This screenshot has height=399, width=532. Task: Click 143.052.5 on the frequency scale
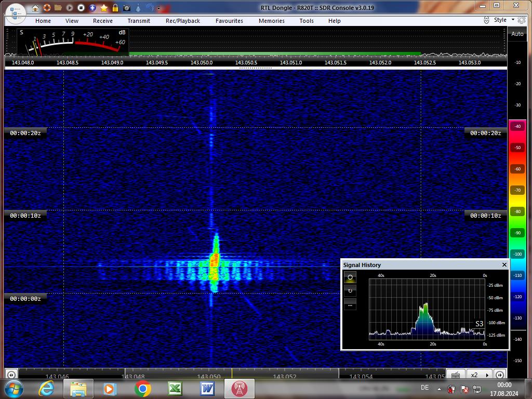425,62
